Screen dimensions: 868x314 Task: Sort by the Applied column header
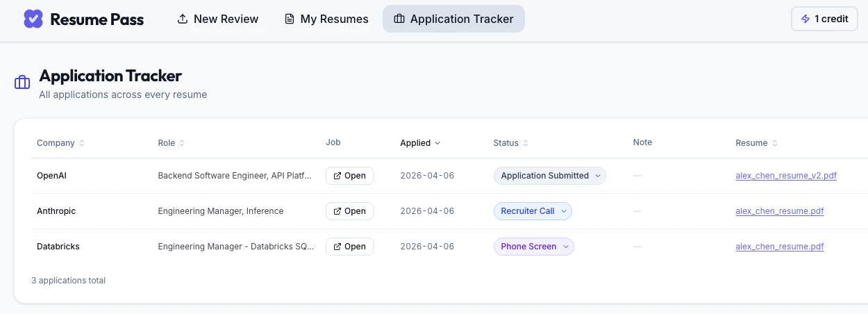click(420, 143)
